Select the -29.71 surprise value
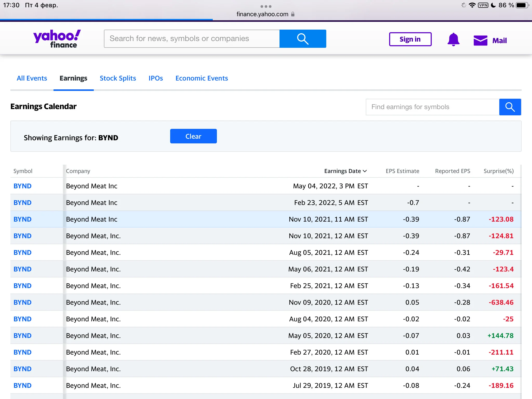Viewport: 532px width, 399px height. click(503, 252)
